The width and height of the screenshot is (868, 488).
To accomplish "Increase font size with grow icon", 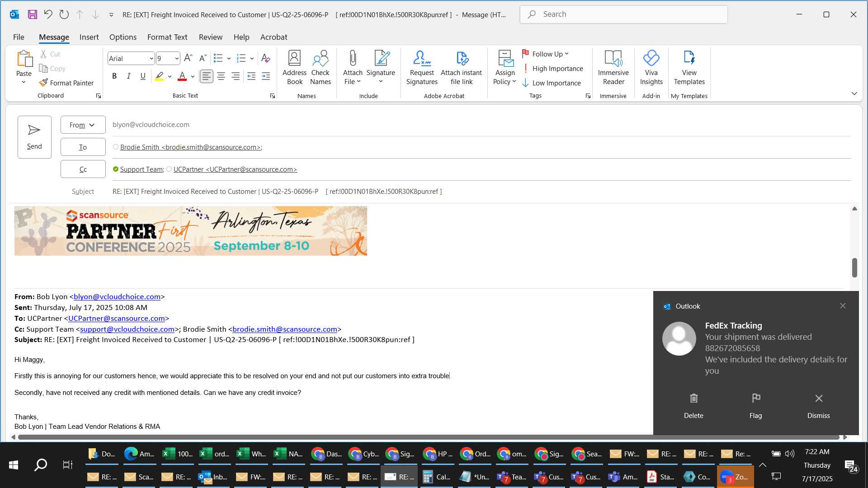I will point(188,58).
